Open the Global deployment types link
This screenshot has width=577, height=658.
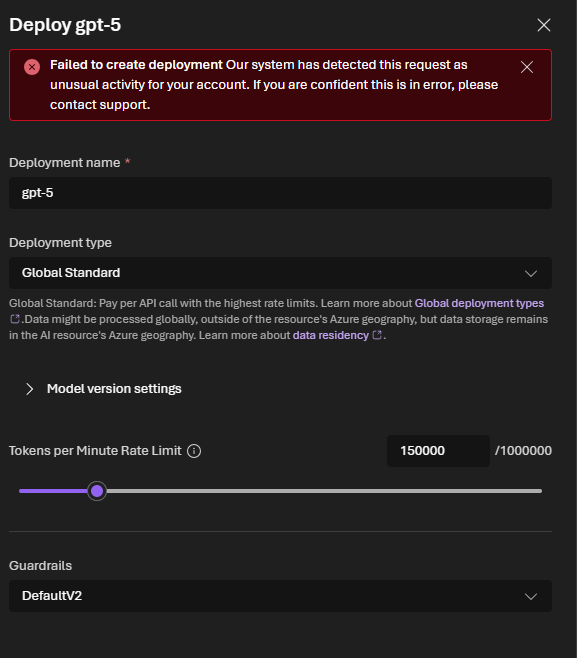[x=479, y=303]
